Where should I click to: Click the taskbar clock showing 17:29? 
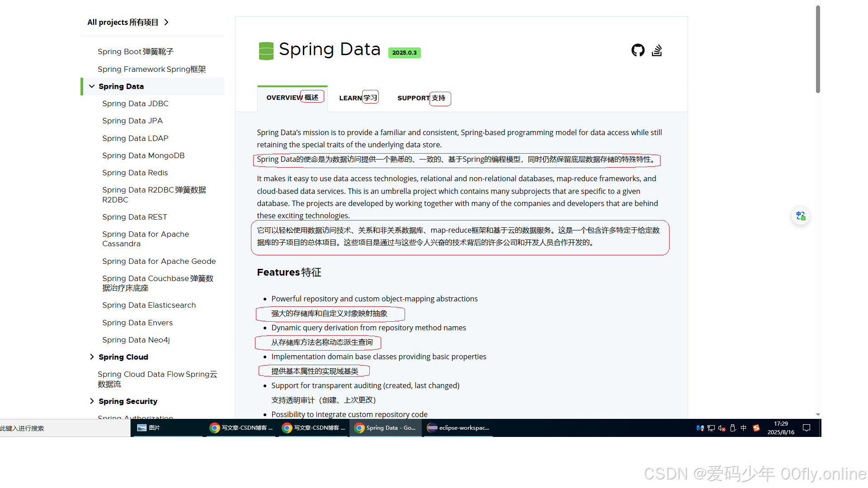tap(781, 428)
